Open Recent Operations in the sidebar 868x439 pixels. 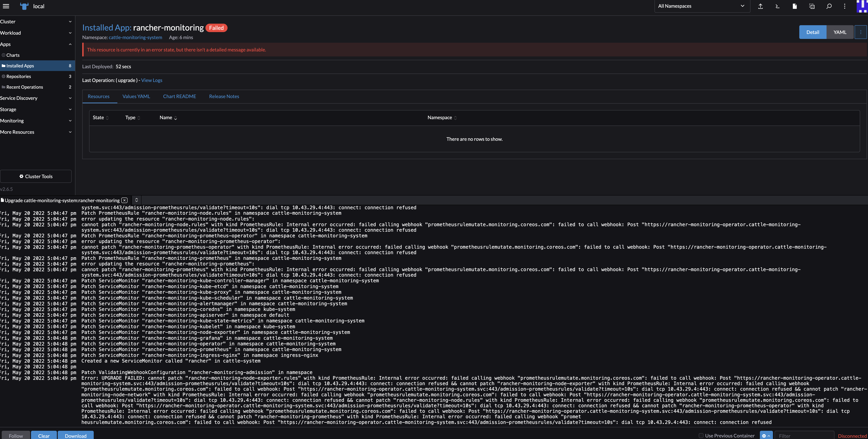pos(37,87)
